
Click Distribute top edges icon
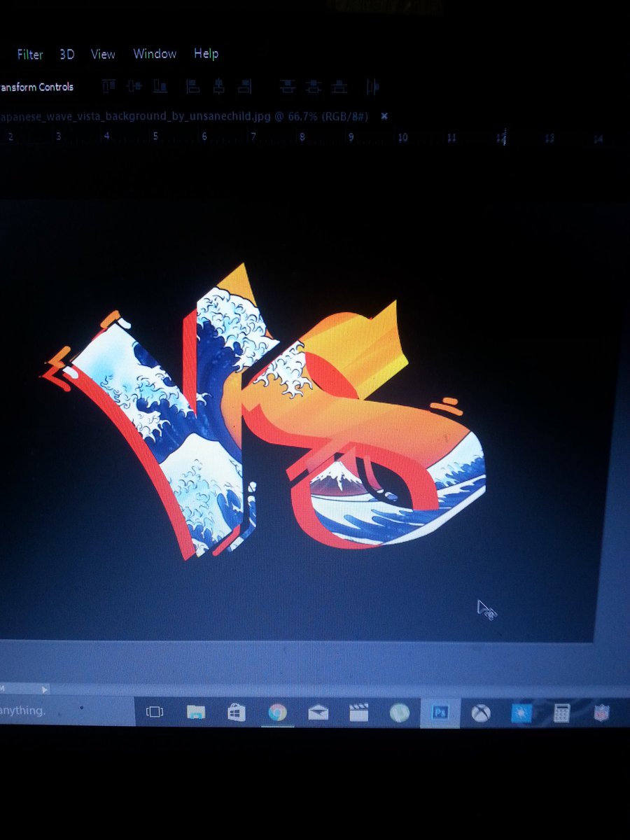click(287, 86)
